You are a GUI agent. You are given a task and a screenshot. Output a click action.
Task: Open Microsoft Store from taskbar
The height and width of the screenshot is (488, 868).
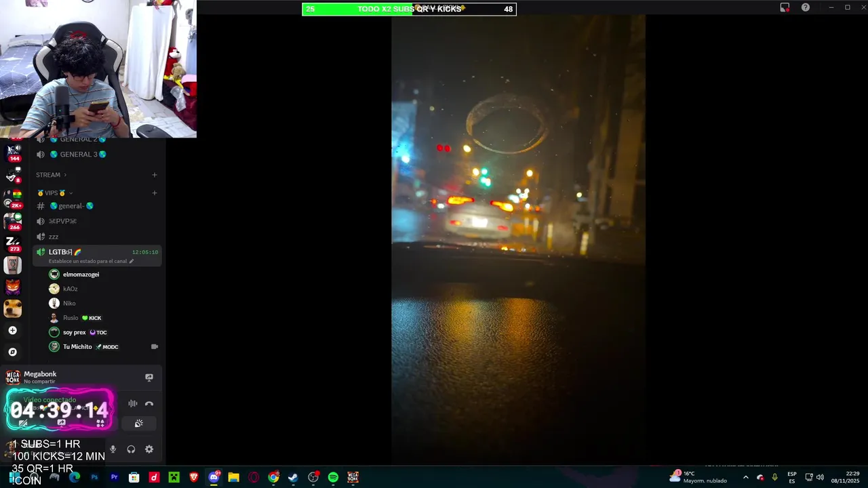pos(134,477)
